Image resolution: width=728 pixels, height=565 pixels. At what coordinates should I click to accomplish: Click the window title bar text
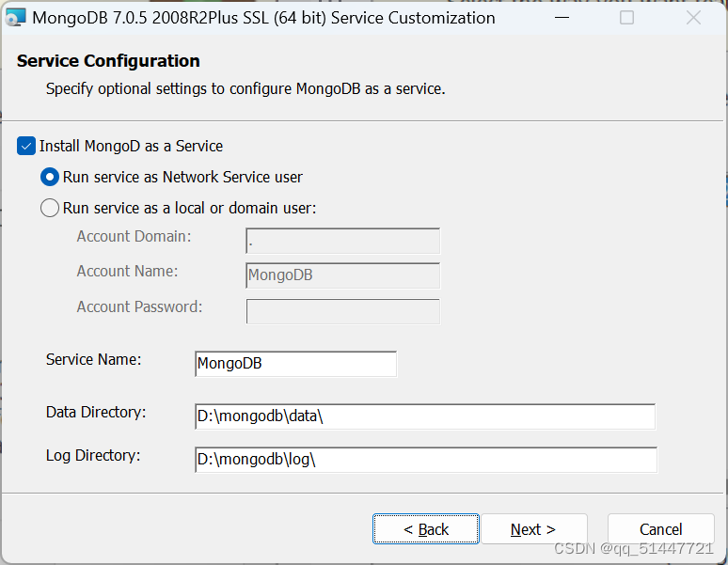(x=263, y=18)
